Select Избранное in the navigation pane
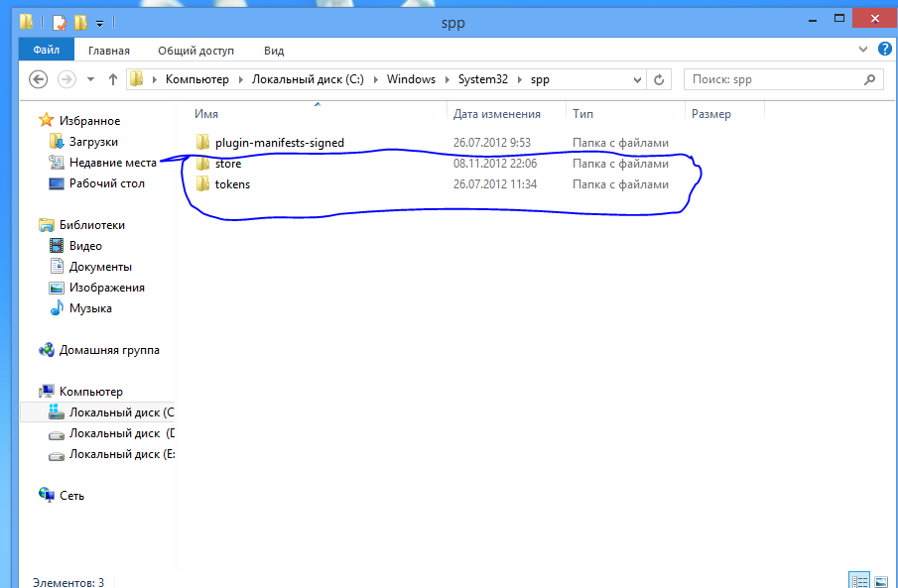This screenshot has height=588, width=898. [x=89, y=121]
